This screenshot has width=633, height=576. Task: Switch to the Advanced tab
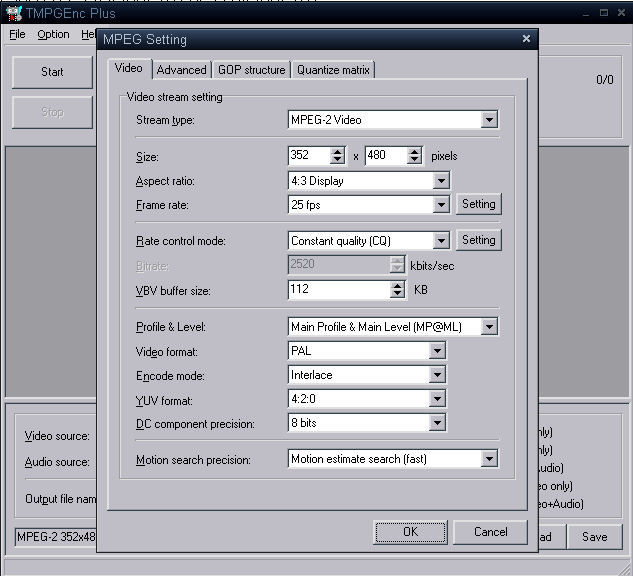[181, 70]
